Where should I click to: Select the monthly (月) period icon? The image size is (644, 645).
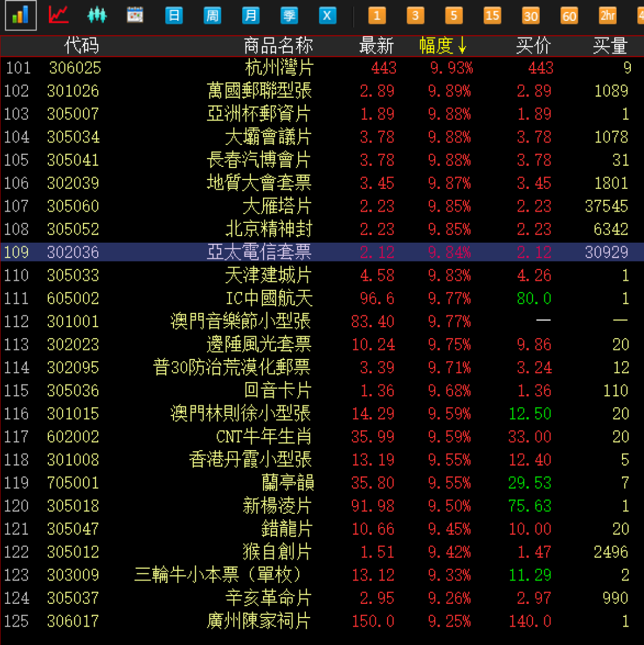(x=250, y=15)
